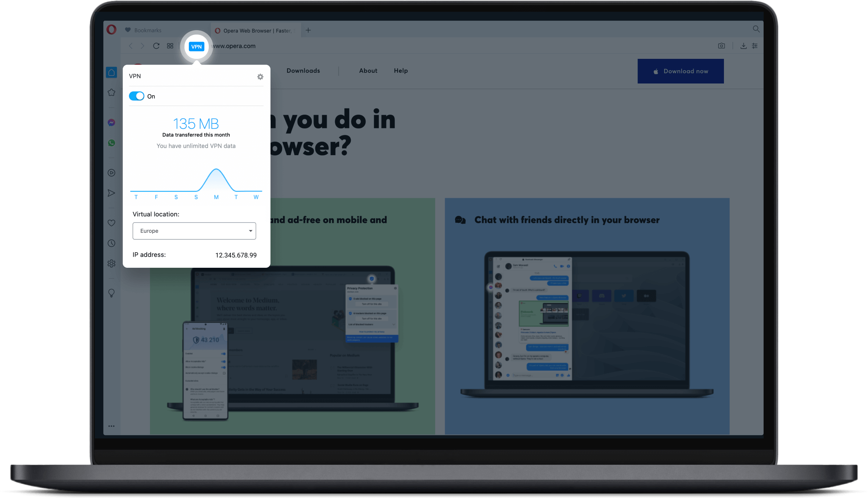
Task: Click the Help navigation link
Action: pos(401,70)
